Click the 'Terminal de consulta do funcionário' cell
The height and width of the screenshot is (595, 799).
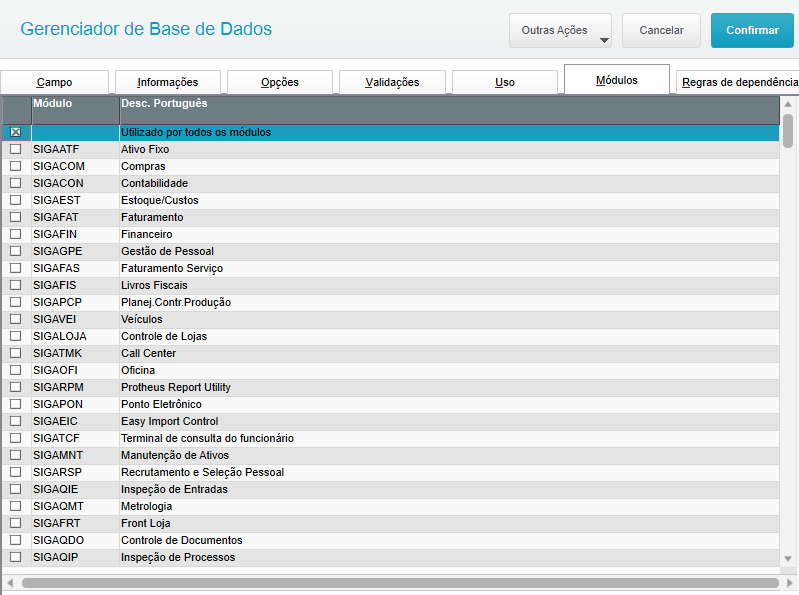click(x=449, y=438)
